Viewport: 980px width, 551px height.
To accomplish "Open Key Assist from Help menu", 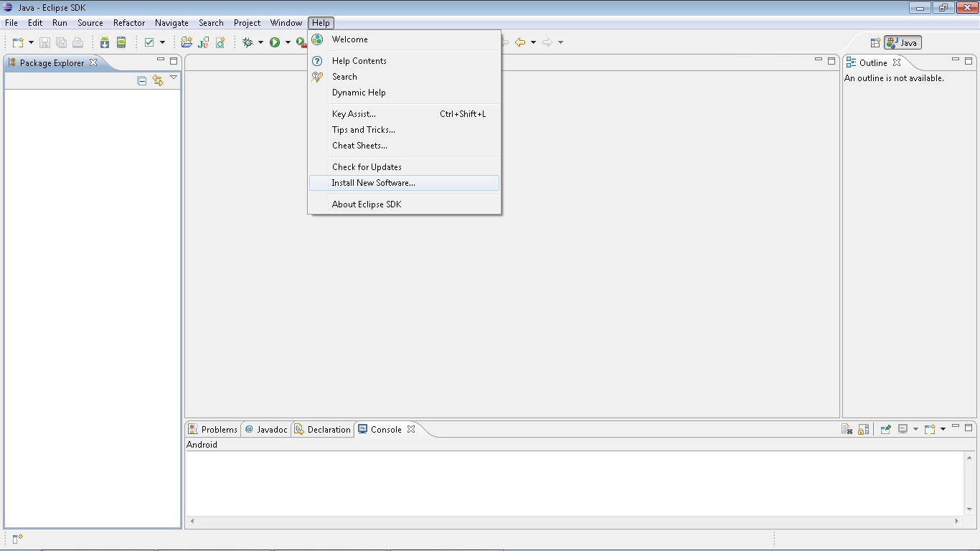I will pyautogui.click(x=404, y=114).
